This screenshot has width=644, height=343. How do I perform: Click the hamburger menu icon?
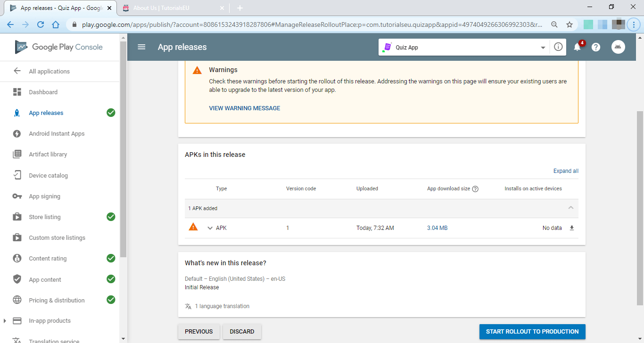point(141,47)
